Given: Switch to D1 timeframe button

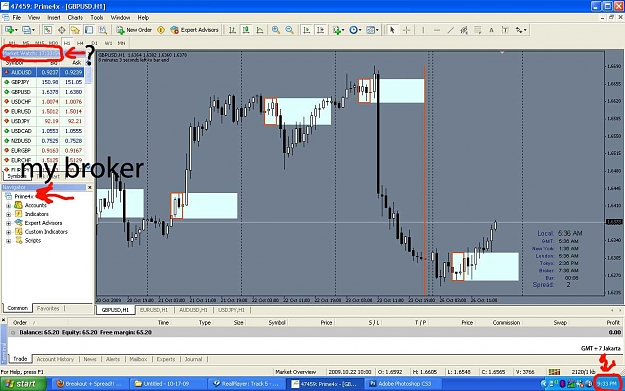Looking at the screenshot, I should click(x=94, y=43).
